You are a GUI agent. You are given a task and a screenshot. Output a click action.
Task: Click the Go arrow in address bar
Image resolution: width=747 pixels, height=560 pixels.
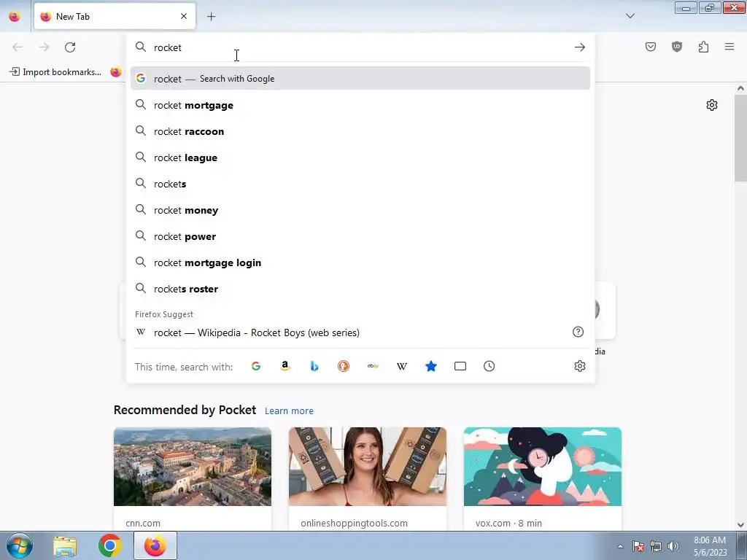[x=579, y=47]
